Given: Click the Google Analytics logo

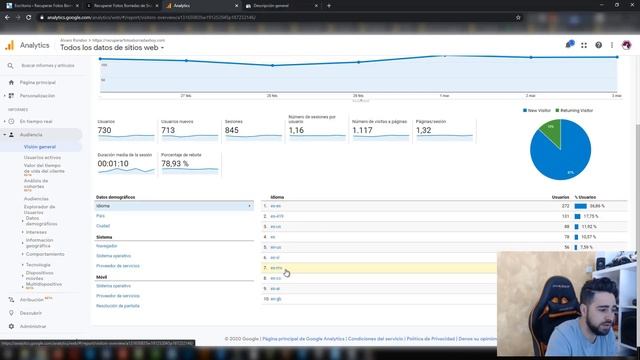Looking at the screenshot, I should point(9,45).
